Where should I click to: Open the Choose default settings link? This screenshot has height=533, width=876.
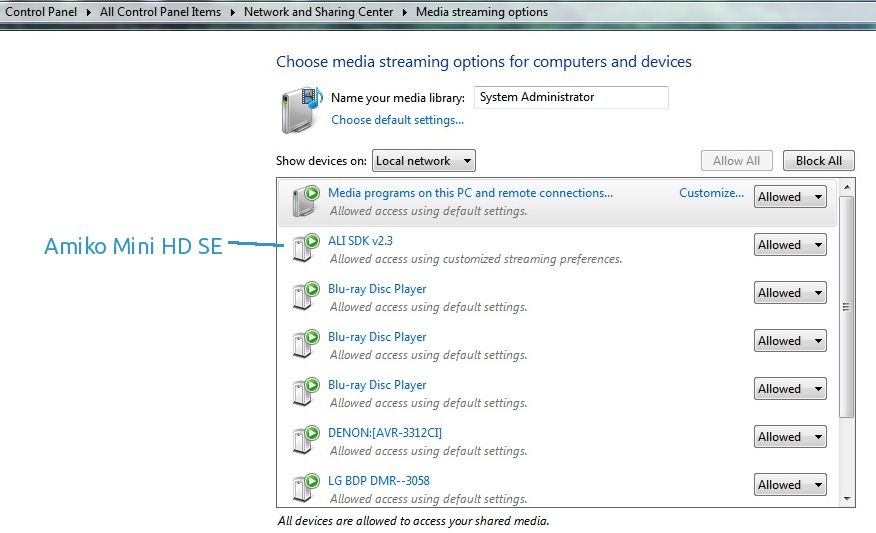click(x=397, y=120)
